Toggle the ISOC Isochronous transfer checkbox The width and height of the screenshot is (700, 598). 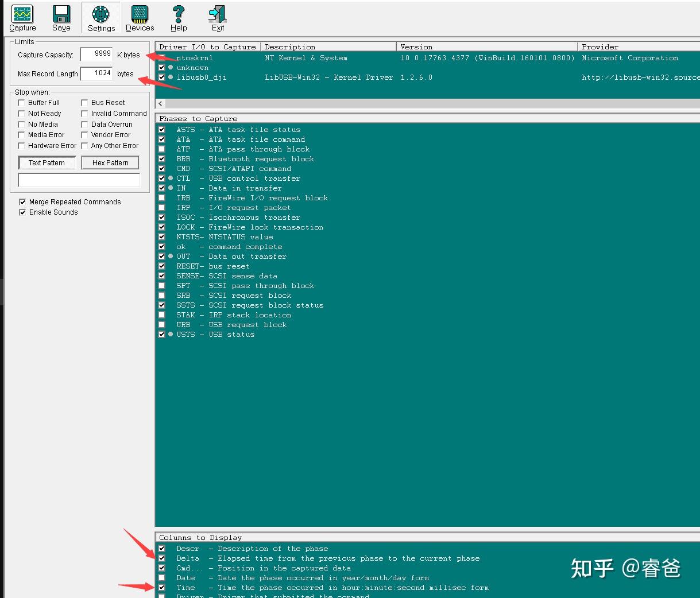coord(162,218)
